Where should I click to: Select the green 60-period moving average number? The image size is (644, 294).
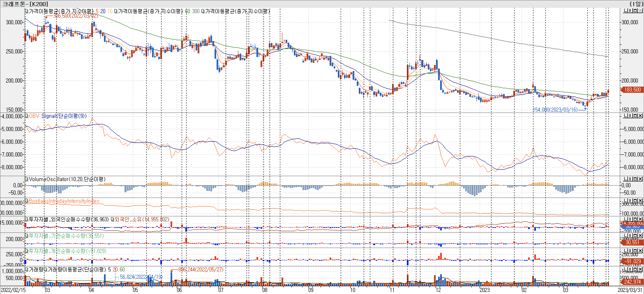187,11
